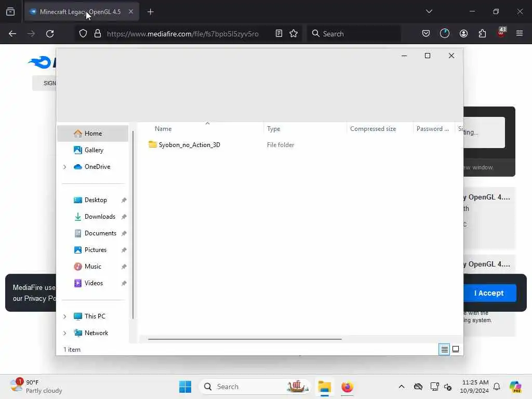Expand the This PC node
The image size is (532, 399).
[x=64, y=316]
